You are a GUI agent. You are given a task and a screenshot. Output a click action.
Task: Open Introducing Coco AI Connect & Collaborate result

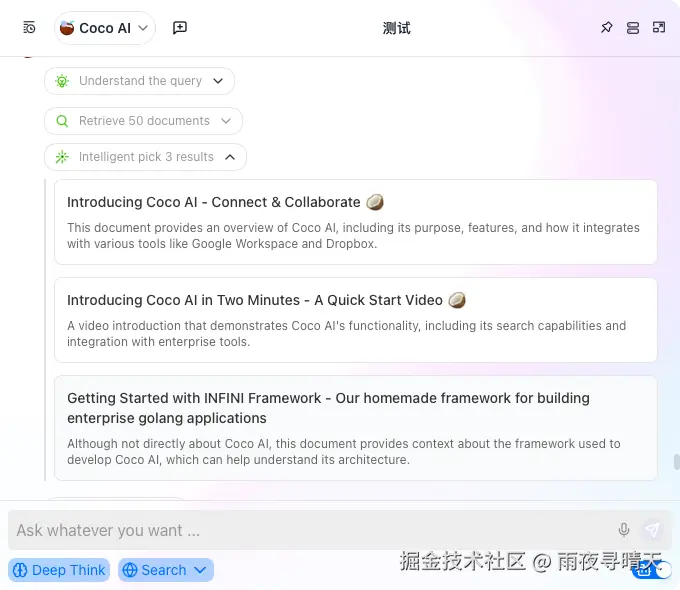[x=356, y=222]
